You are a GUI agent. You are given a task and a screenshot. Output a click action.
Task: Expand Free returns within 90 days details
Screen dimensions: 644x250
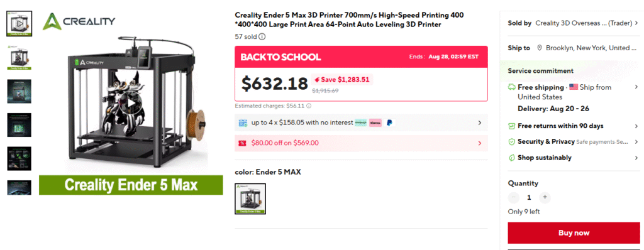(574, 126)
